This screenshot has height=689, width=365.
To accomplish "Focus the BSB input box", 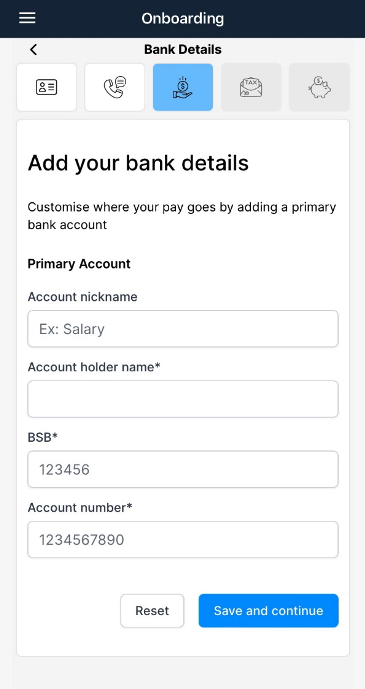I will [x=183, y=469].
